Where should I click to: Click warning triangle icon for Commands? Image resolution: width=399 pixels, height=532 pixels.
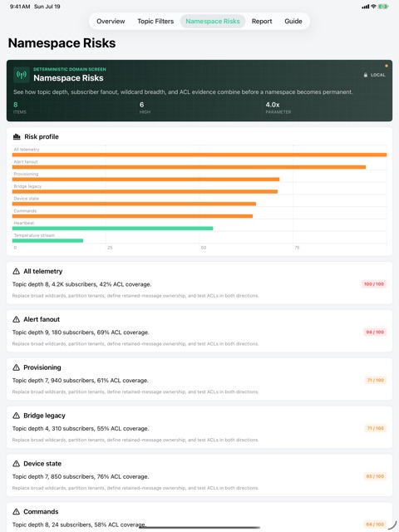17,512
